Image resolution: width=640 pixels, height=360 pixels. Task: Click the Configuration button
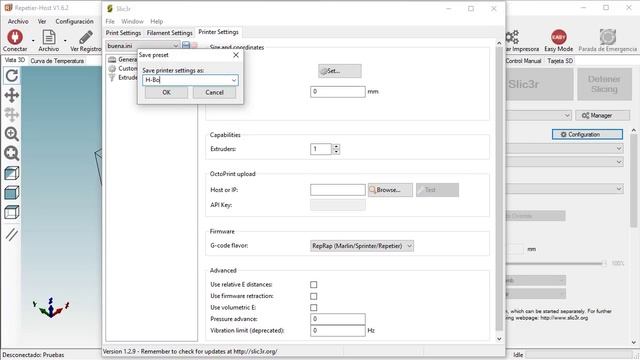[x=587, y=134]
